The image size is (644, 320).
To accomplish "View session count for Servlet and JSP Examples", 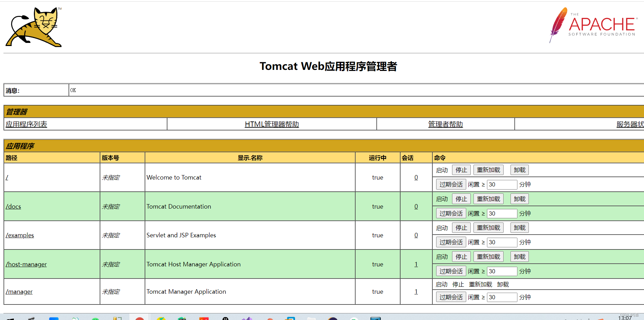I will pos(416,235).
